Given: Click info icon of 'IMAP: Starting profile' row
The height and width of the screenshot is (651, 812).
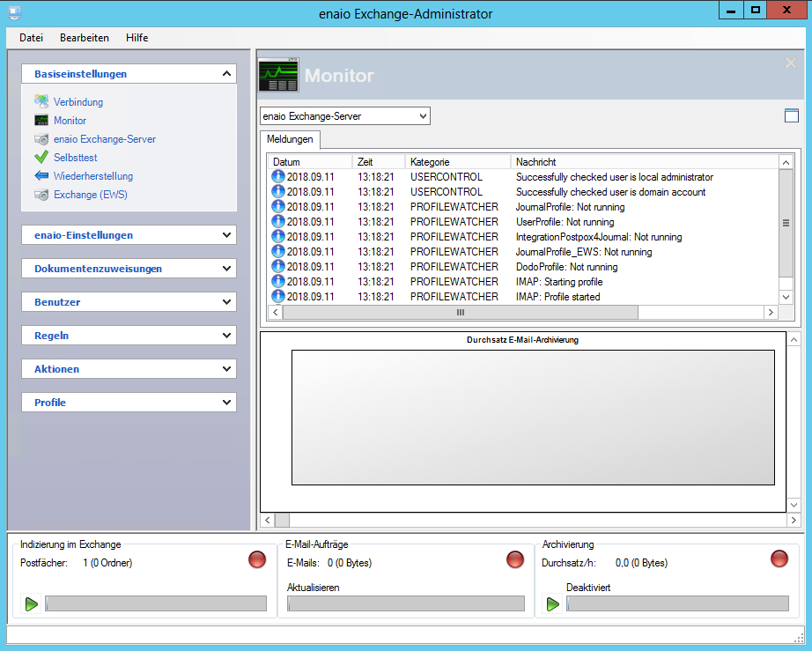Looking at the screenshot, I should 278,282.
